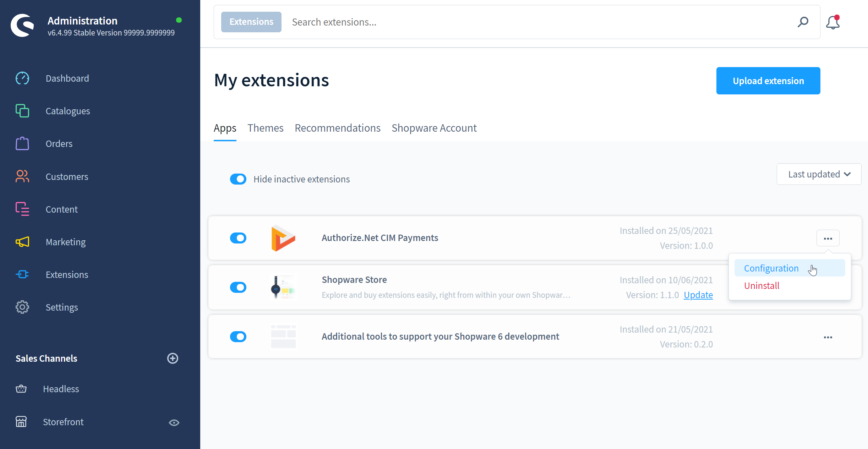868x449 pixels.
Task: Click the Settings gear icon
Action: click(x=22, y=307)
